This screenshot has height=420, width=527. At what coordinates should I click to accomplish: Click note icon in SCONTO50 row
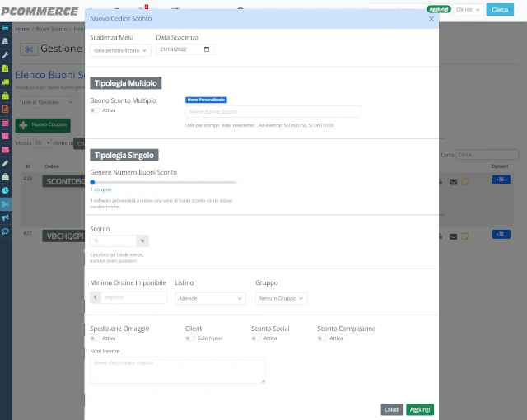[465, 182]
